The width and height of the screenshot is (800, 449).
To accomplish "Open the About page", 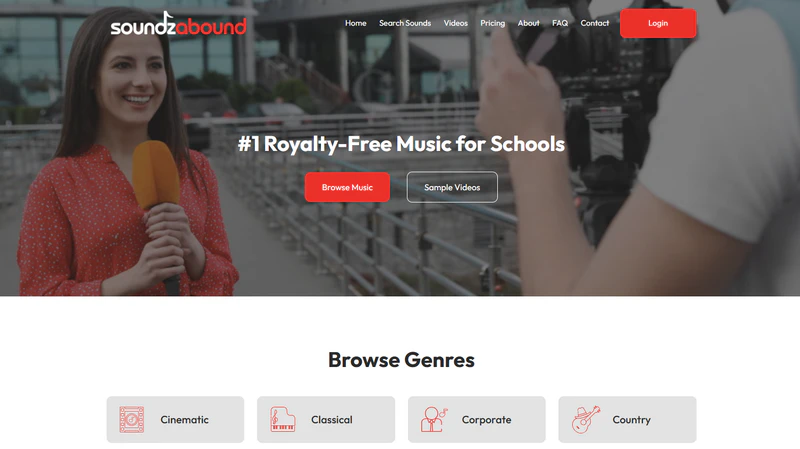I will coord(529,23).
